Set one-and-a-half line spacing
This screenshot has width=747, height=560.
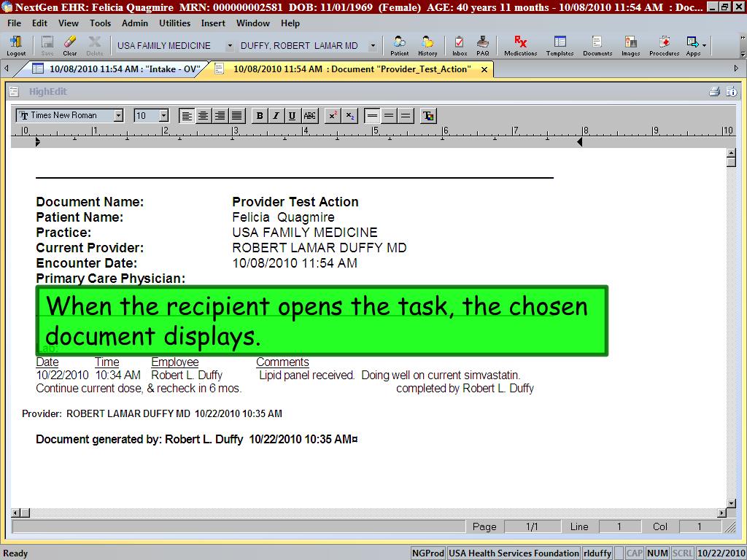[389, 116]
